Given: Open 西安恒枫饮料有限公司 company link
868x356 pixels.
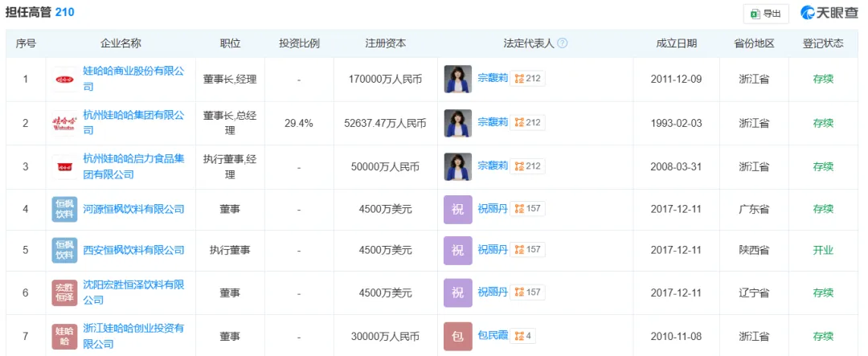Looking at the screenshot, I should coord(133,250).
